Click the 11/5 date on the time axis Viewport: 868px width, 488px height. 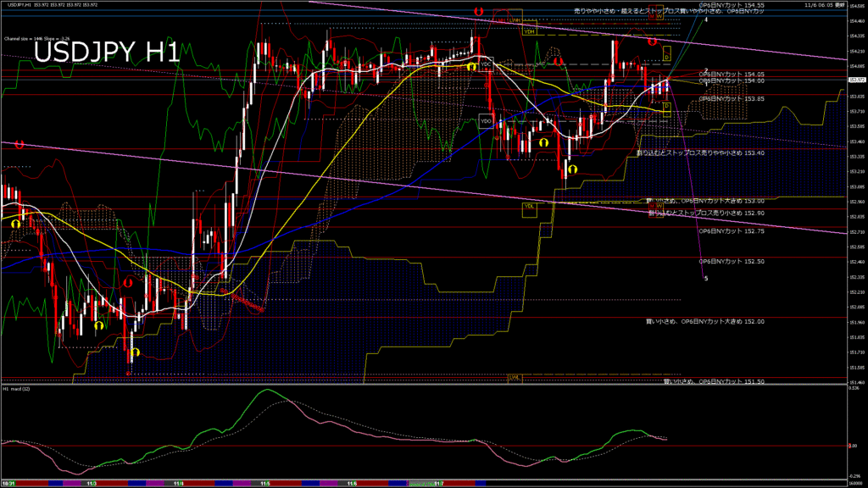pos(265,485)
